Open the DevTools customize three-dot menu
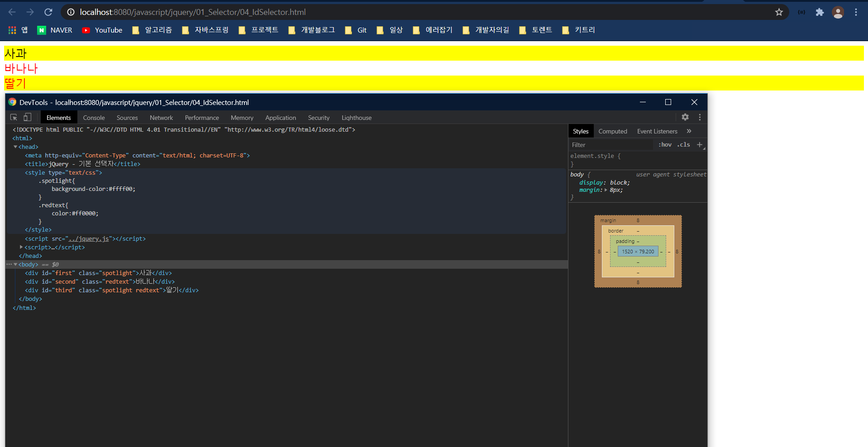Screen dimensions: 868x447 coord(700,117)
